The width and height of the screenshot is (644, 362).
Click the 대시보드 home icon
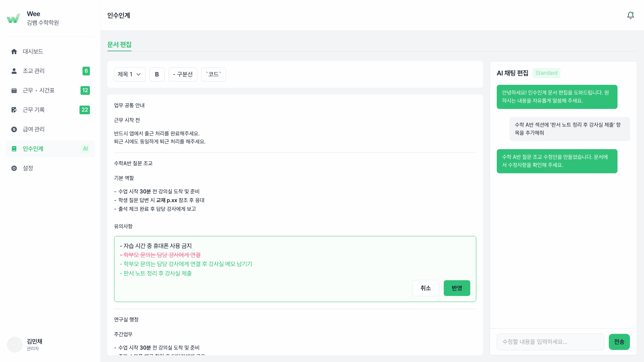tap(14, 52)
